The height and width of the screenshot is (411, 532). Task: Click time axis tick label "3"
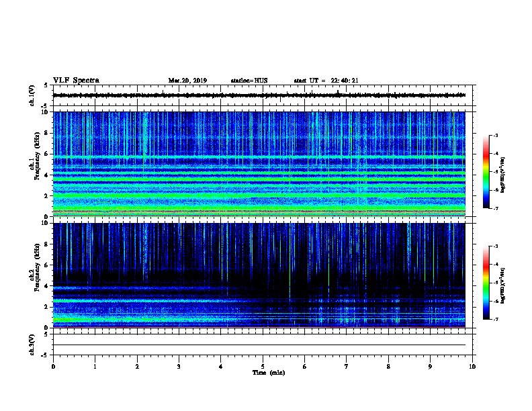click(179, 367)
